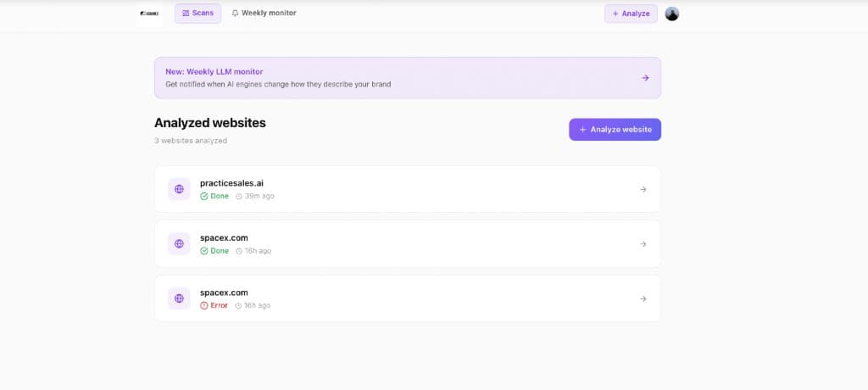This screenshot has height=390, width=868.
Task: Click globe icon on spacex.com Done row
Action: click(179, 244)
